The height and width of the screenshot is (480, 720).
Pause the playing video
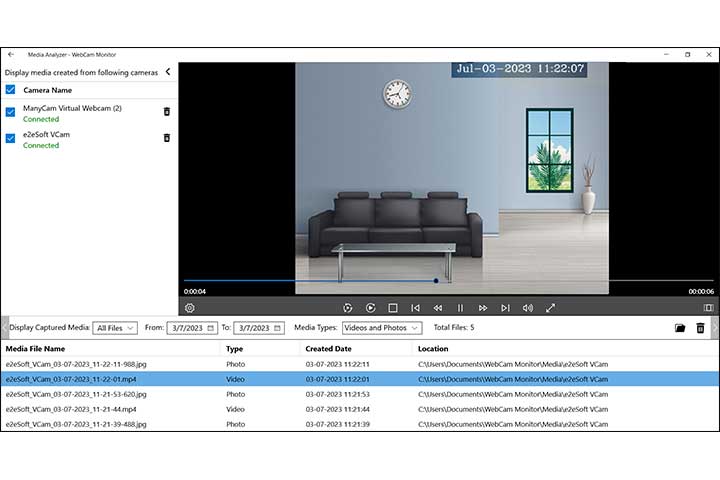(461, 308)
